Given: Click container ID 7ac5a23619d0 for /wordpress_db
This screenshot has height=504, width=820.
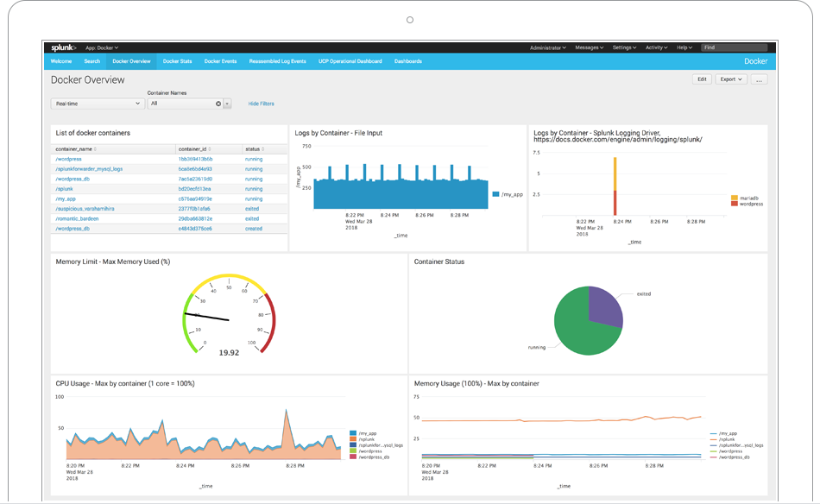Looking at the screenshot, I should tap(195, 179).
